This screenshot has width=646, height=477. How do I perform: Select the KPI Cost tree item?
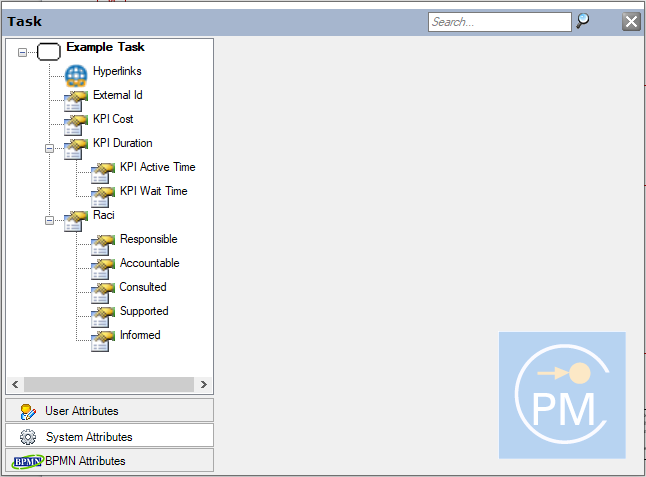113,119
